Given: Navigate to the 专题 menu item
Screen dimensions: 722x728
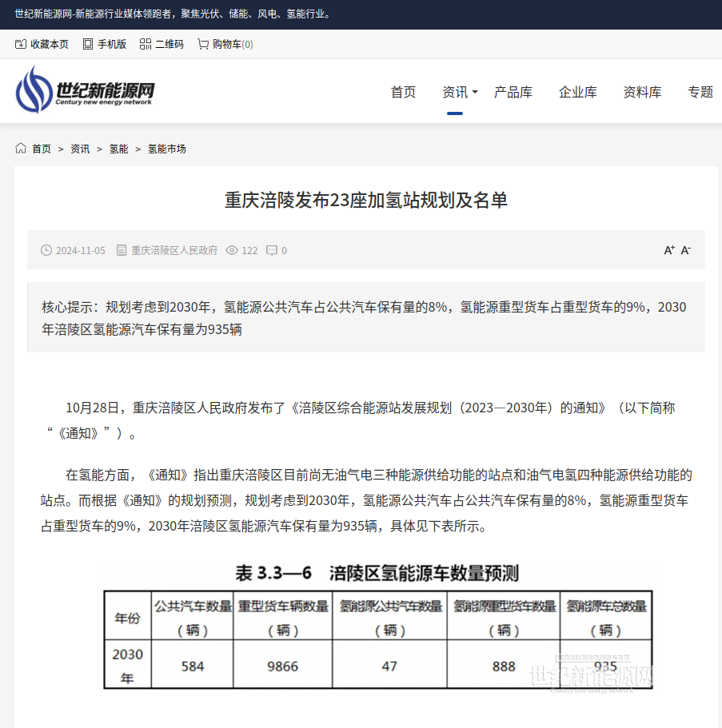Looking at the screenshot, I should (700, 92).
